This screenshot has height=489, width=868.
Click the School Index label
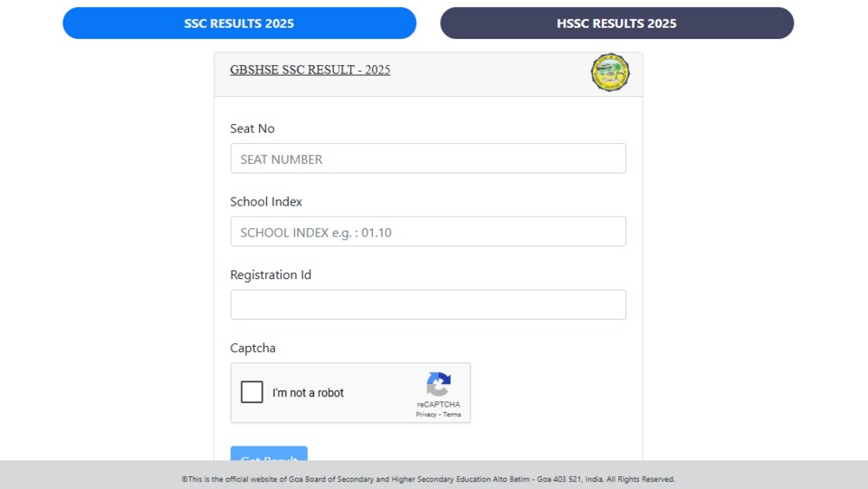(266, 202)
